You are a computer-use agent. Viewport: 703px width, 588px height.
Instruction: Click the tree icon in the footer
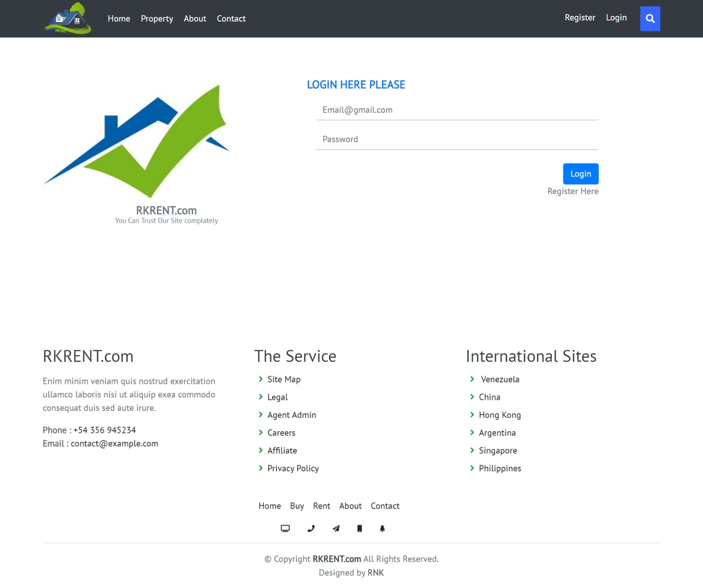pyautogui.click(x=382, y=528)
